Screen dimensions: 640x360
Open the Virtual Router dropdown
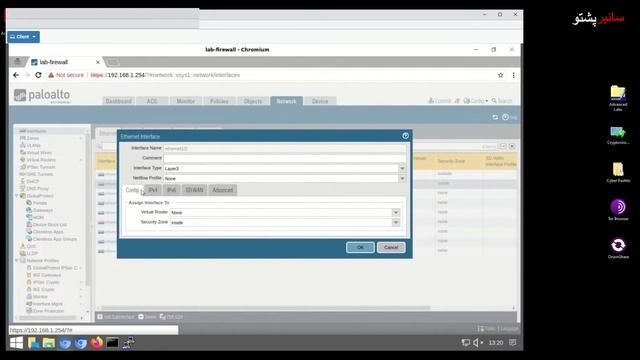tap(396, 212)
